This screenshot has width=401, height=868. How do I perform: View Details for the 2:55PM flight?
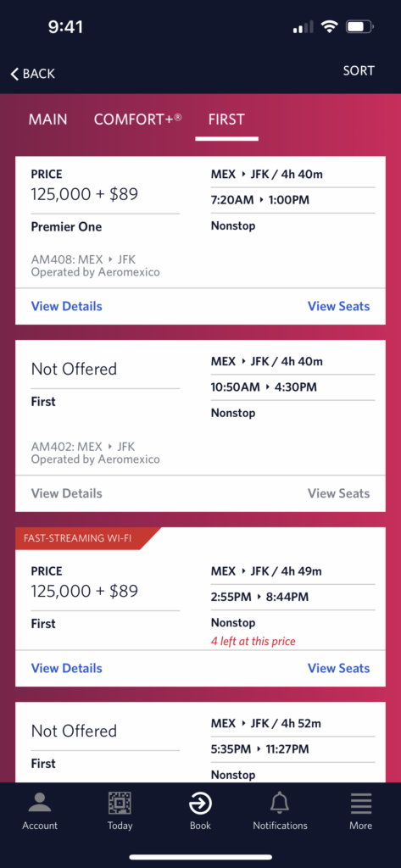click(66, 668)
